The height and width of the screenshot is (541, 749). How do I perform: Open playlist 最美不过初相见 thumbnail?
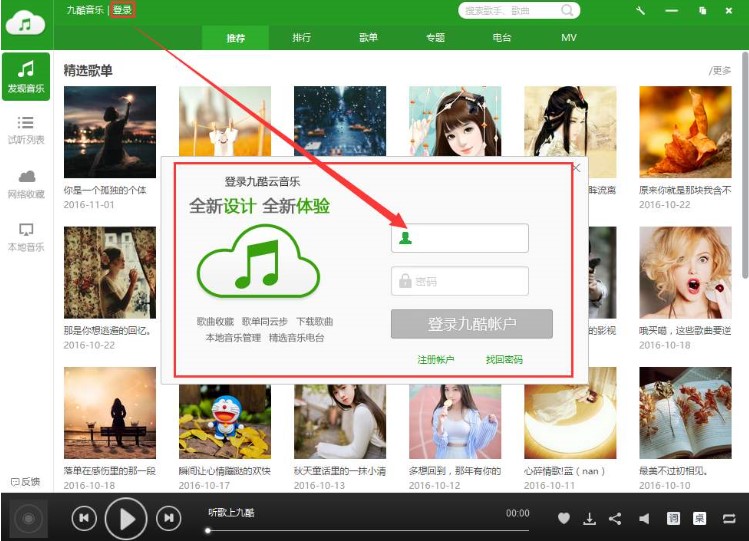click(685, 413)
